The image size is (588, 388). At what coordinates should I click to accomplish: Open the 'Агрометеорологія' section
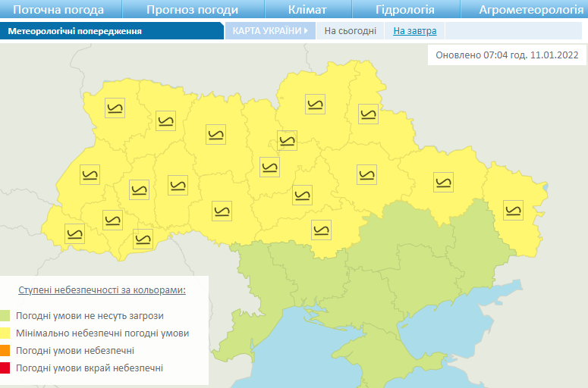tap(527, 10)
